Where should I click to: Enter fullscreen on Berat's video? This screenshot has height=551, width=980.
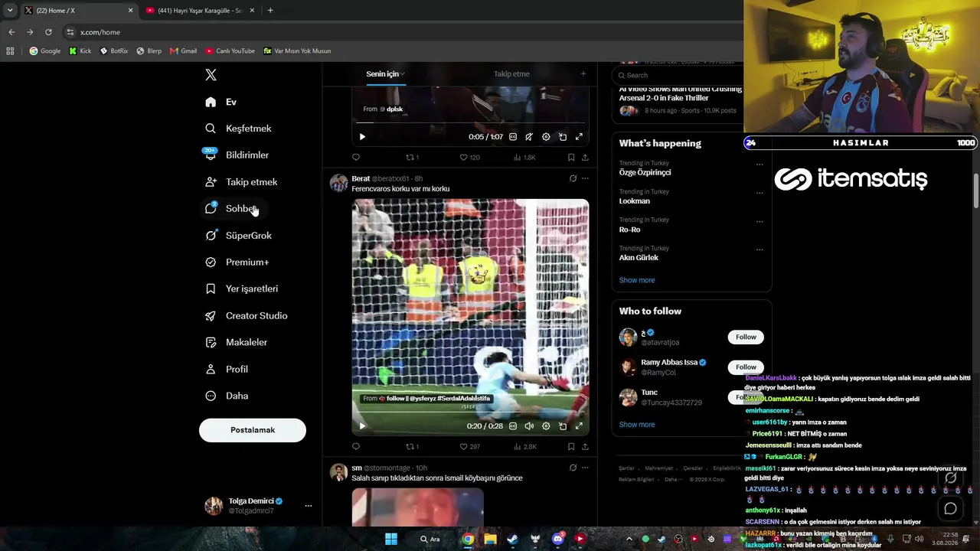coord(579,425)
